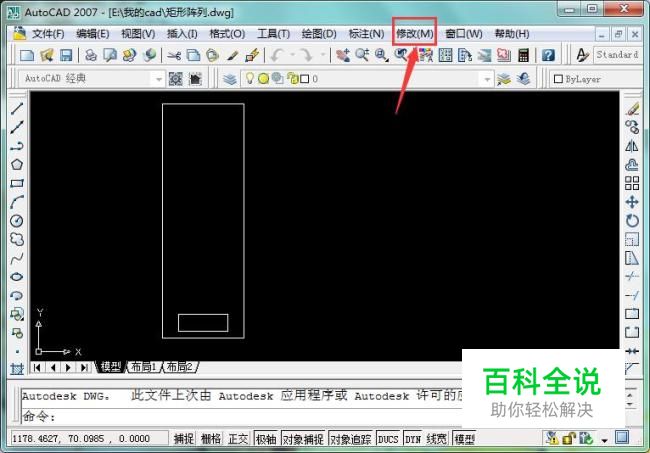Open the Help question mark icon

(548, 55)
